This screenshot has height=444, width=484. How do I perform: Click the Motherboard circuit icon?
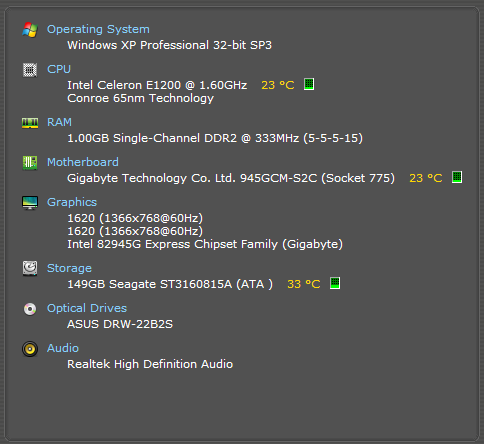[30, 163]
